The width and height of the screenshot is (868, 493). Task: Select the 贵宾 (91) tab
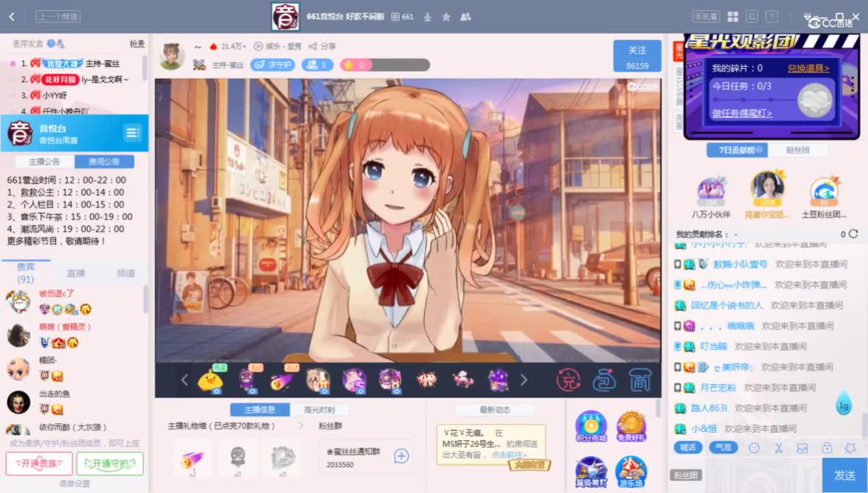[x=25, y=273]
